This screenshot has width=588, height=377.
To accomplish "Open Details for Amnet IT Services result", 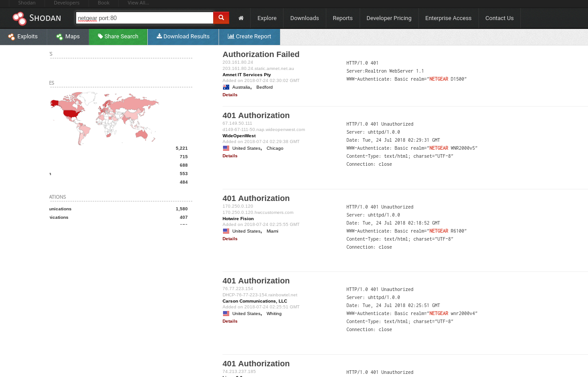I will coord(230,95).
